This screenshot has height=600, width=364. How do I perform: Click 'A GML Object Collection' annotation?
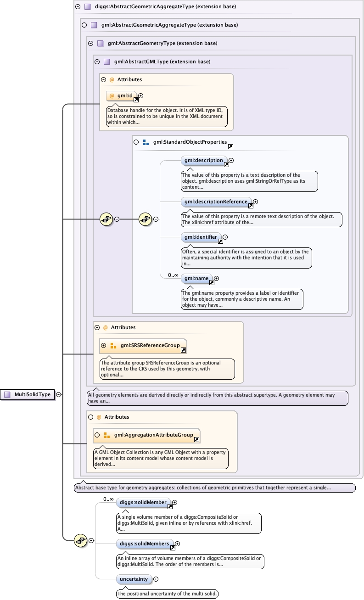[x=161, y=459]
